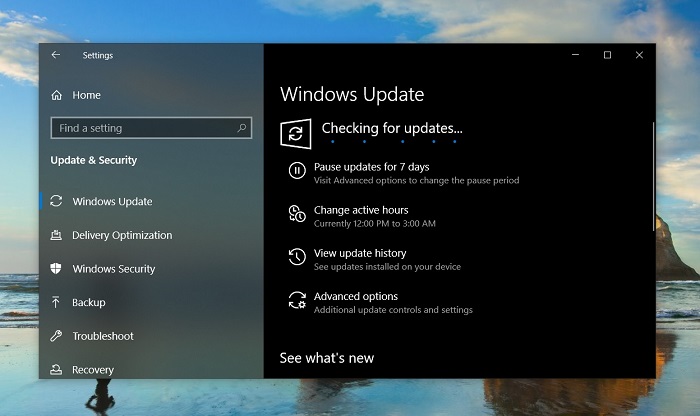Click the pause circle icon
This screenshot has width=700, height=416.
click(x=297, y=171)
